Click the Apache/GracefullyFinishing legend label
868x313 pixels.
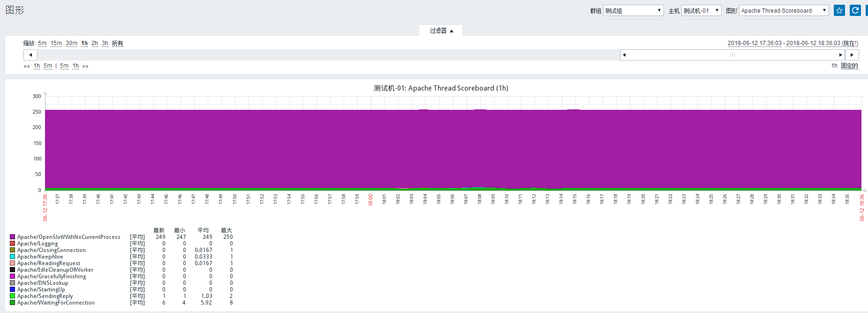52,276
